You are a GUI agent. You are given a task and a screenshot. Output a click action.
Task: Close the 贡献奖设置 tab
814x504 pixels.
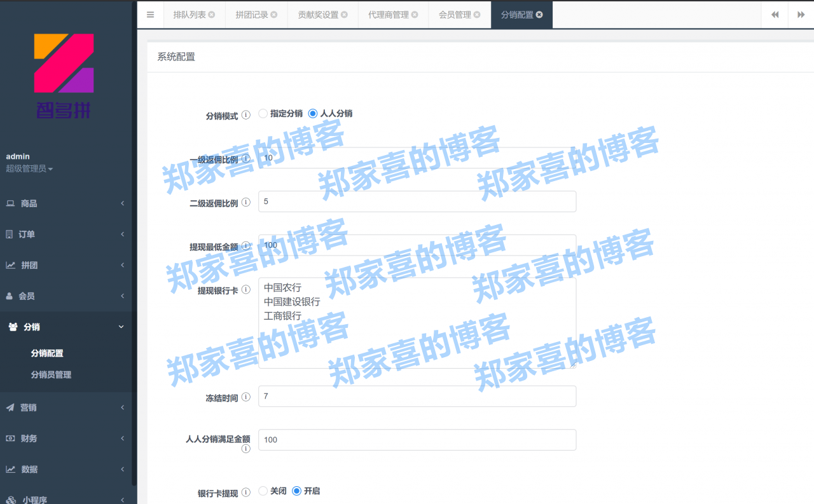coord(344,15)
